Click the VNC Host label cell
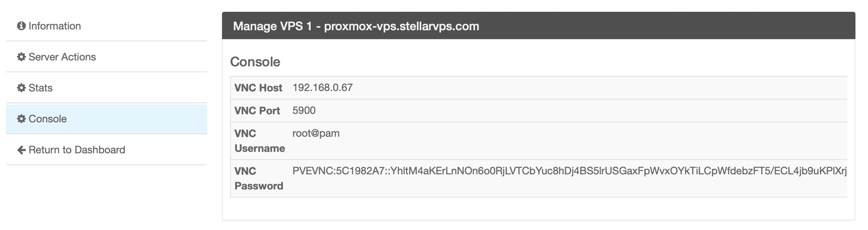The height and width of the screenshot is (230, 868). tap(258, 88)
